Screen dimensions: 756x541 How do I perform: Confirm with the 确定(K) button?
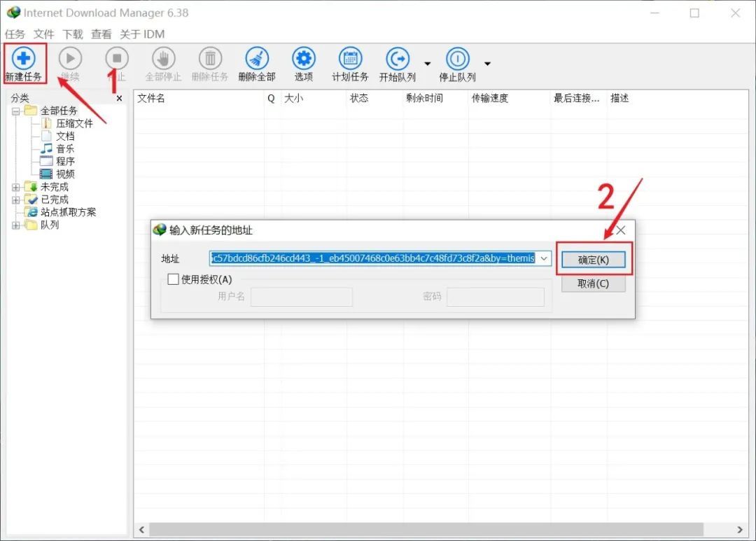pyautogui.click(x=593, y=260)
